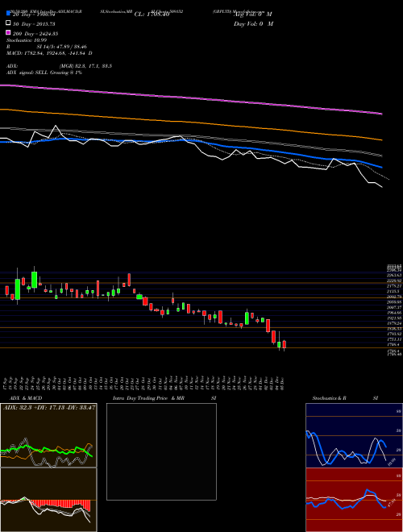This screenshot has width=403, height=532.
Task: Click the 'ADX signal: SELL Growing @ 1%' text
Action: [44, 73]
